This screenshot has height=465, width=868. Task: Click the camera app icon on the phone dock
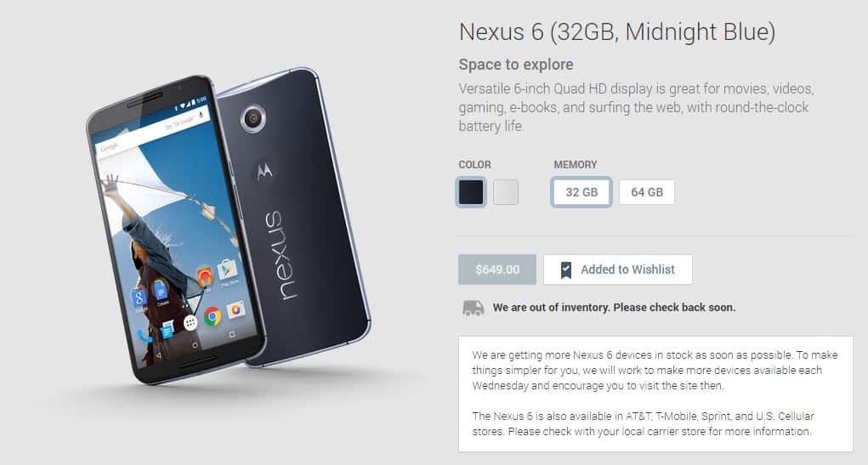235,310
